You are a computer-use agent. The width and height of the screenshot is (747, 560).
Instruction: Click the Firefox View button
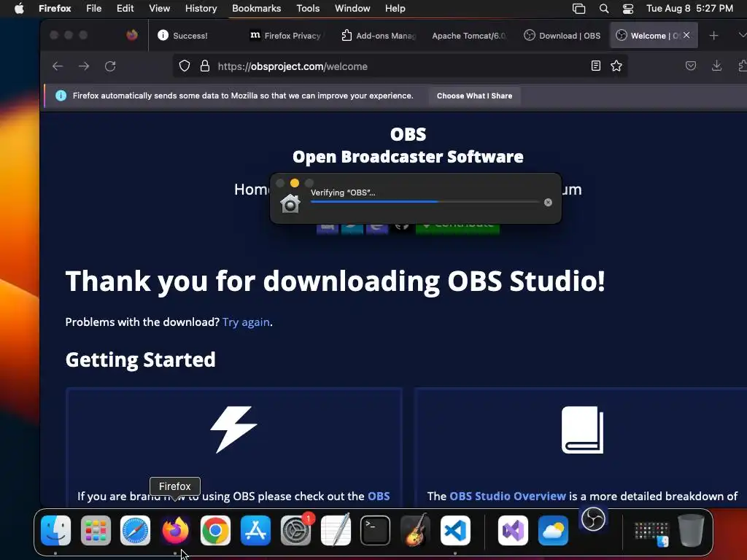pyautogui.click(x=132, y=35)
